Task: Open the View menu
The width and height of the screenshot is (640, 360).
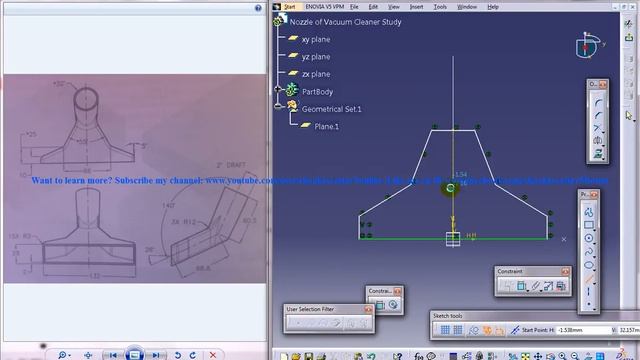Action: tap(393, 7)
